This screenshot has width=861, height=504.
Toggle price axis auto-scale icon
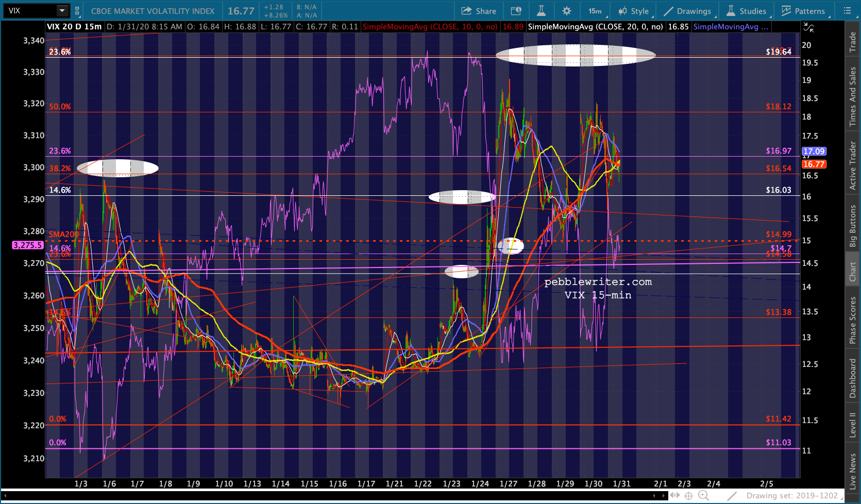[x=809, y=28]
